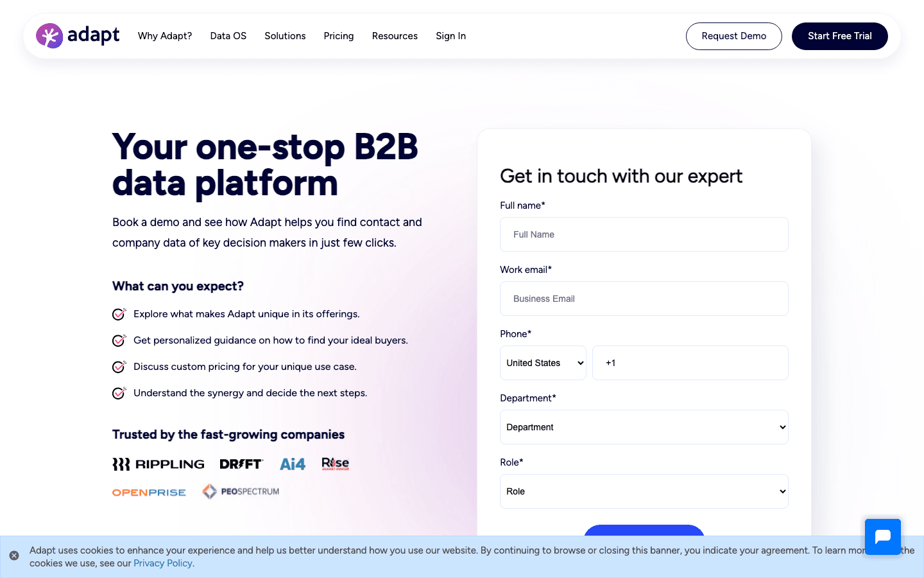Change the United States country selector
Screen dimensions: 924x578
coord(543,362)
